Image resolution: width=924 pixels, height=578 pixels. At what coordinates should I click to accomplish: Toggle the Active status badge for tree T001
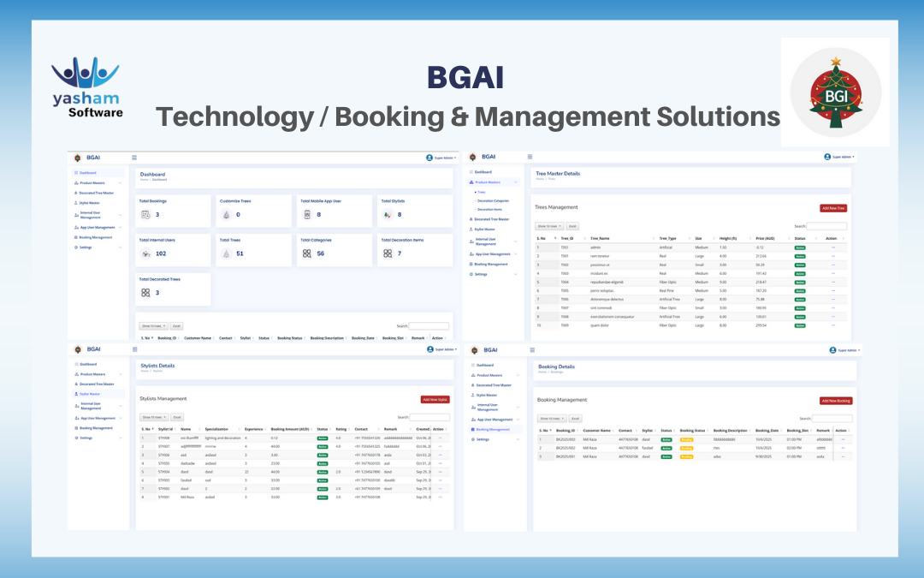click(800, 255)
